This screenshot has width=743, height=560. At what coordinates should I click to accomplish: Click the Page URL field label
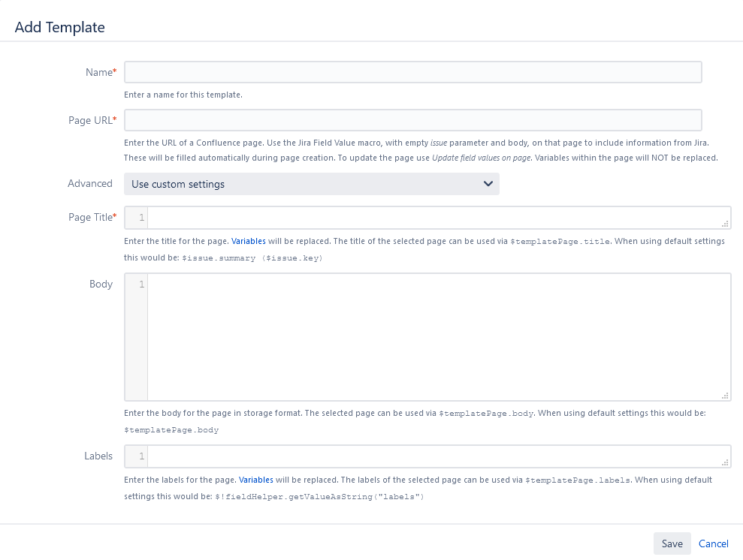tap(90, 120)
